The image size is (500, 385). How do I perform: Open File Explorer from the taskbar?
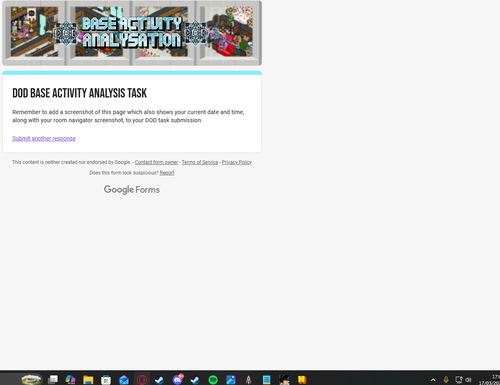pyautogui.click(x=88, y=379)
